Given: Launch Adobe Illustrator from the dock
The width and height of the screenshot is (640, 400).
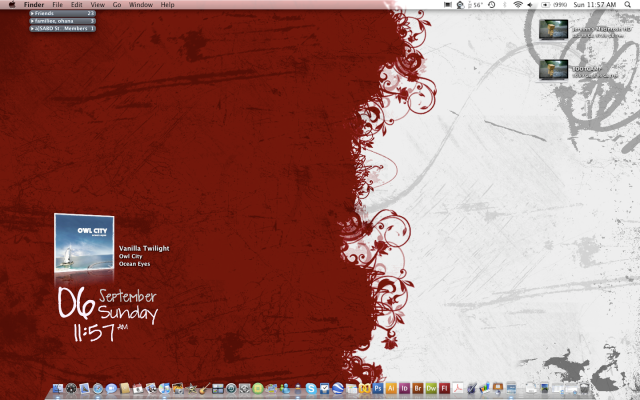Looking at the screenshot, I should pos(391,388).
